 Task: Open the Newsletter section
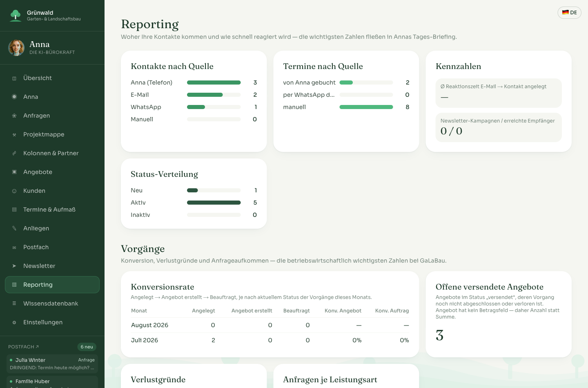52,266
